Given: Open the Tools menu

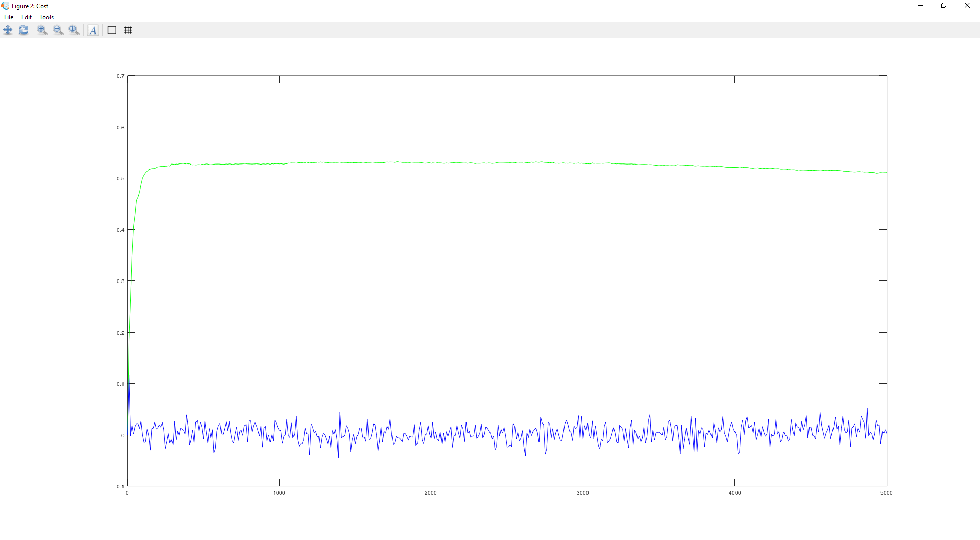Looking at the screenshot, I should tap(46, 17).
